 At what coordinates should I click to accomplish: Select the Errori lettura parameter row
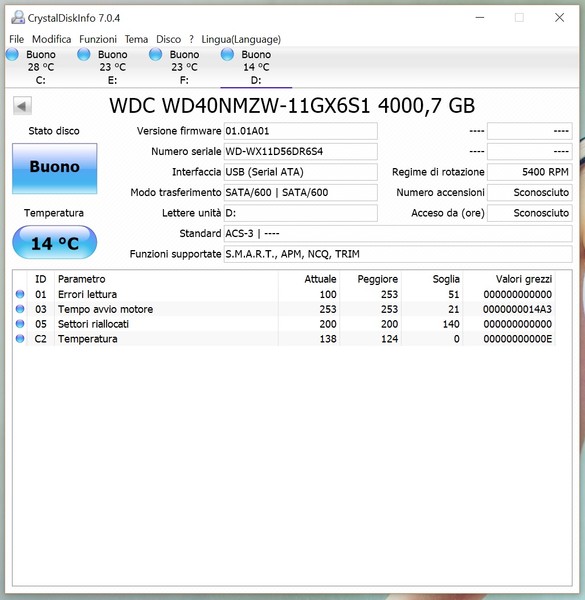(x=284, y=294)
